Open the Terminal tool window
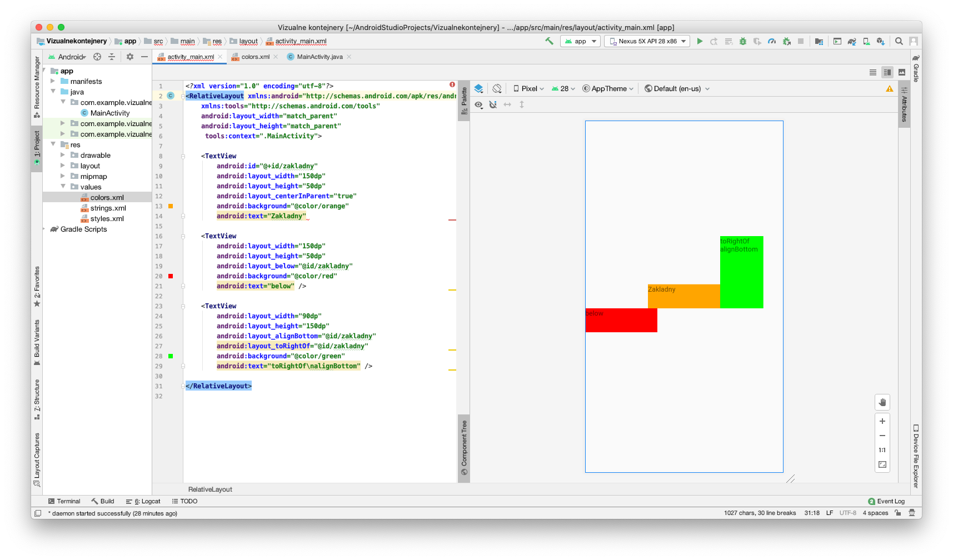 pyautogui.click(x=64, y=501)
